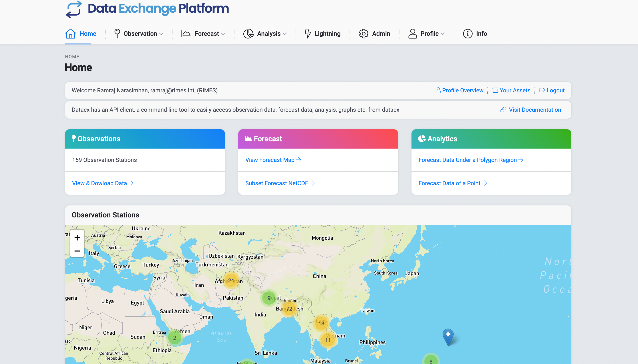
Task: Click the Home house icon
Action: 70,34
